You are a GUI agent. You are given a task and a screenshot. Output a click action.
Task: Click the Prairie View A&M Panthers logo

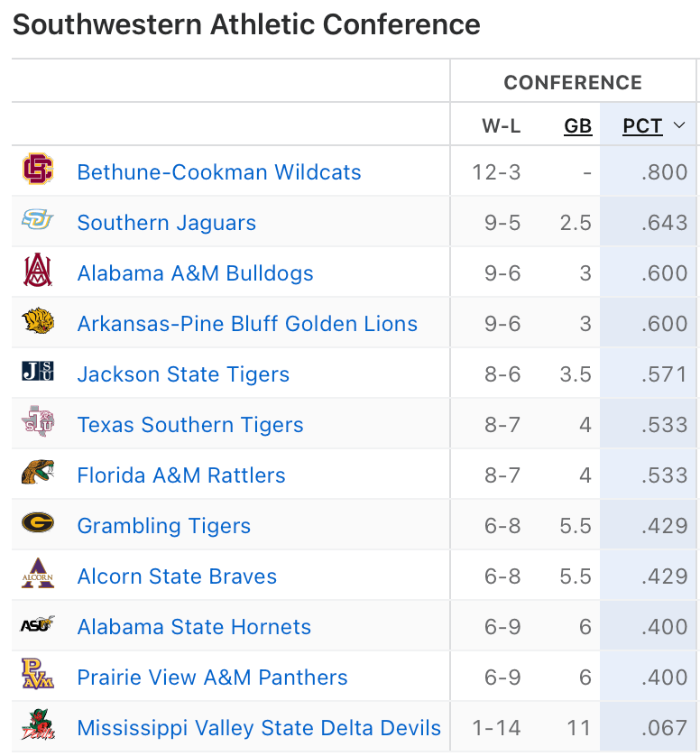tap(38, 676)
